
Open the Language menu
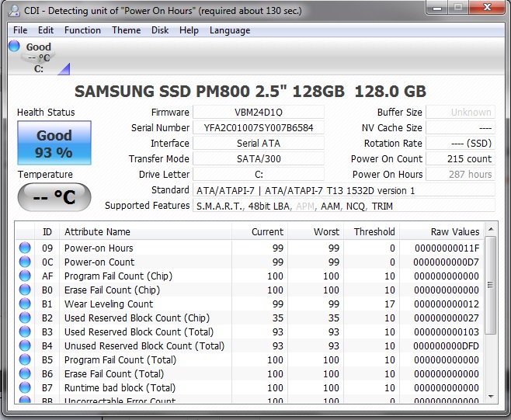click(x=230, y=30)
